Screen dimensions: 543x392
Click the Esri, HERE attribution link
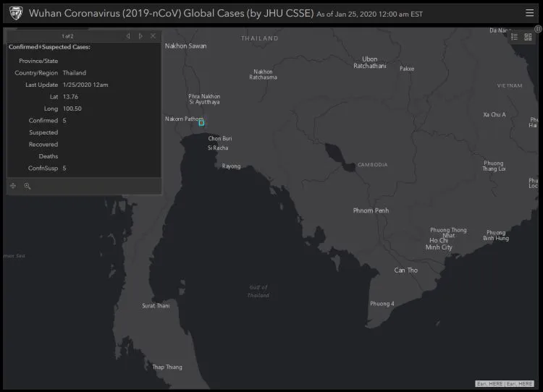(505, 383)
